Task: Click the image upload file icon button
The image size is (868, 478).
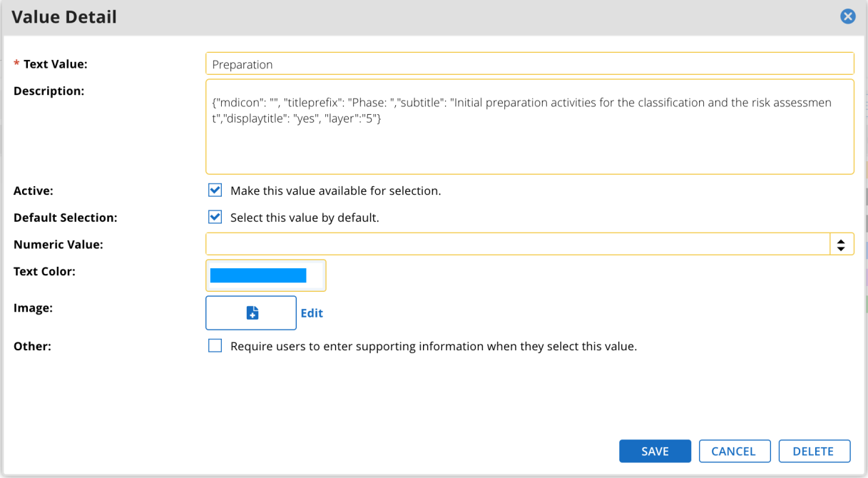Action: pyautogui.click(x=251, y=313)
